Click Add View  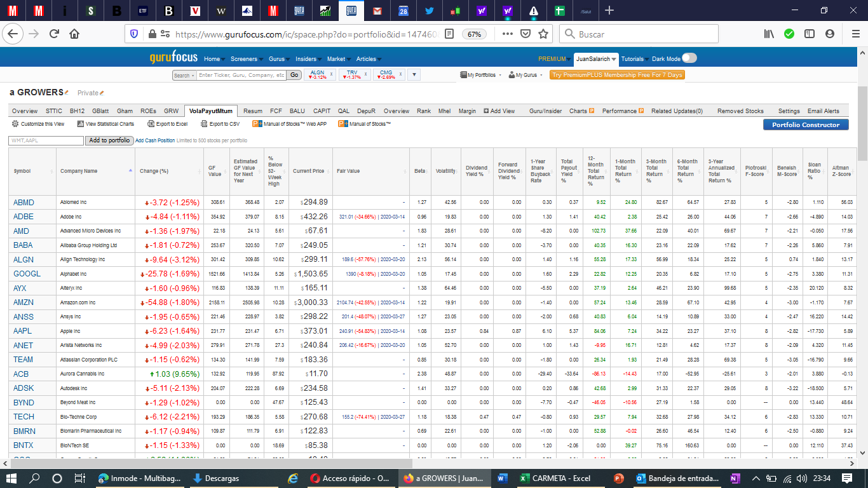(499, 111)
